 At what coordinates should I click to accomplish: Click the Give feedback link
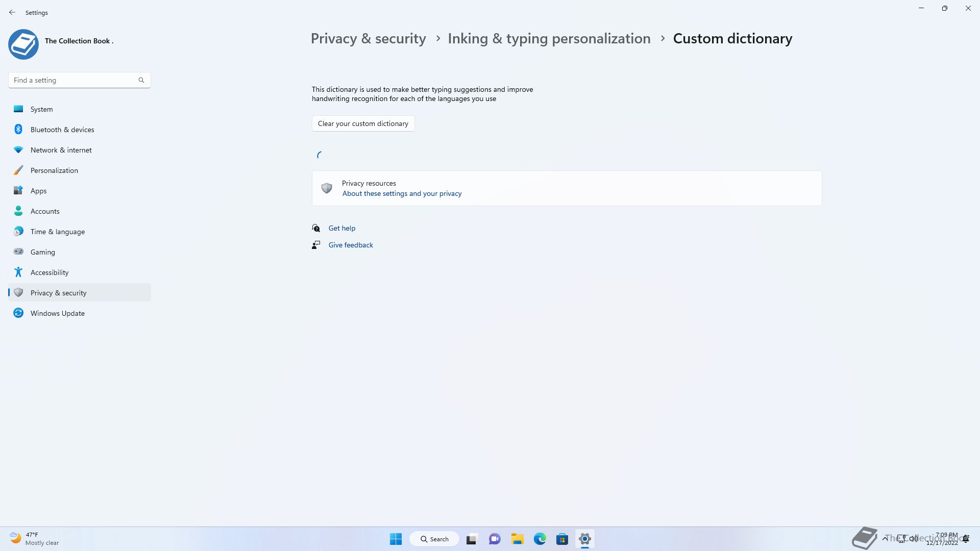[351, 245]
